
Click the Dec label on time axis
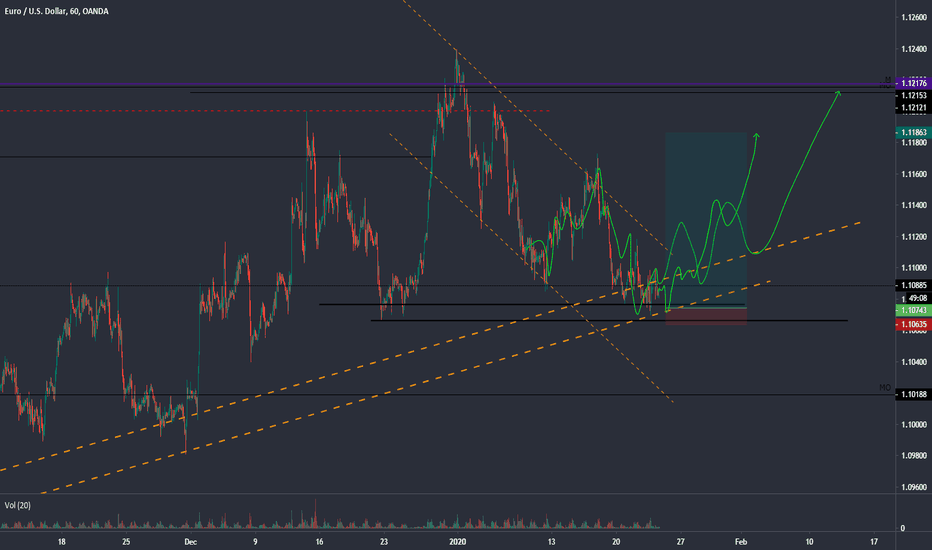pos(190,541)
